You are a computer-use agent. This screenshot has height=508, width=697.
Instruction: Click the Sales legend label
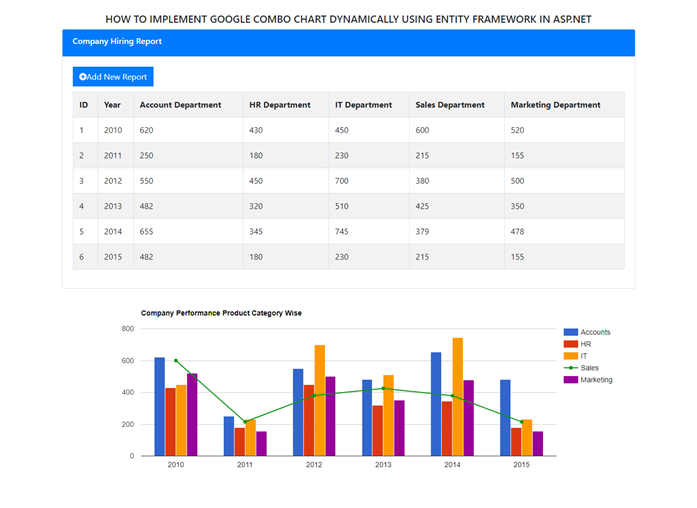click(589, 368)
